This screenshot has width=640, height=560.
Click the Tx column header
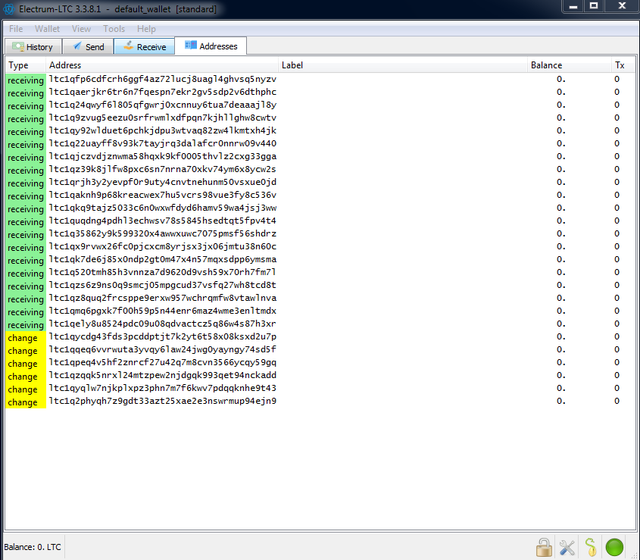point(623,65)
